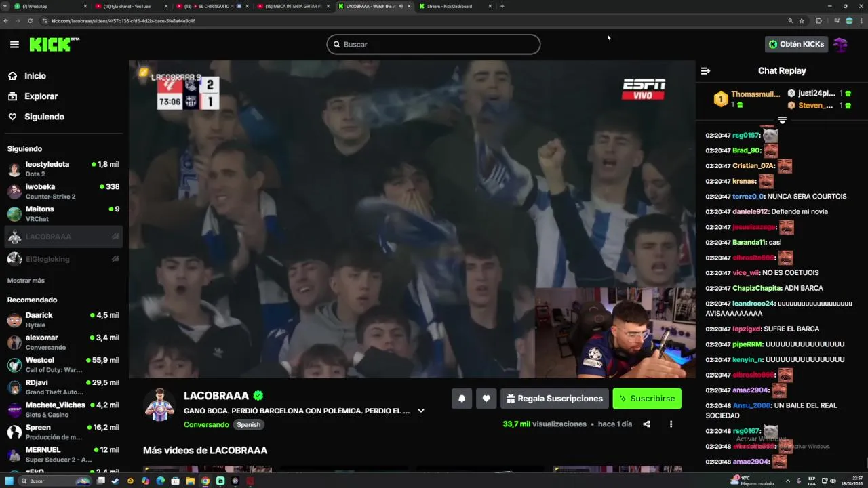Open recommended channel Machete_Vilches

pyautogui.click(x=62, y=409)
